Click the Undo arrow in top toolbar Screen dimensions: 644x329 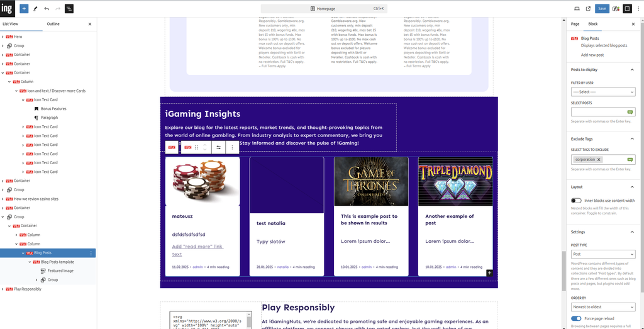tap(47, 9)
